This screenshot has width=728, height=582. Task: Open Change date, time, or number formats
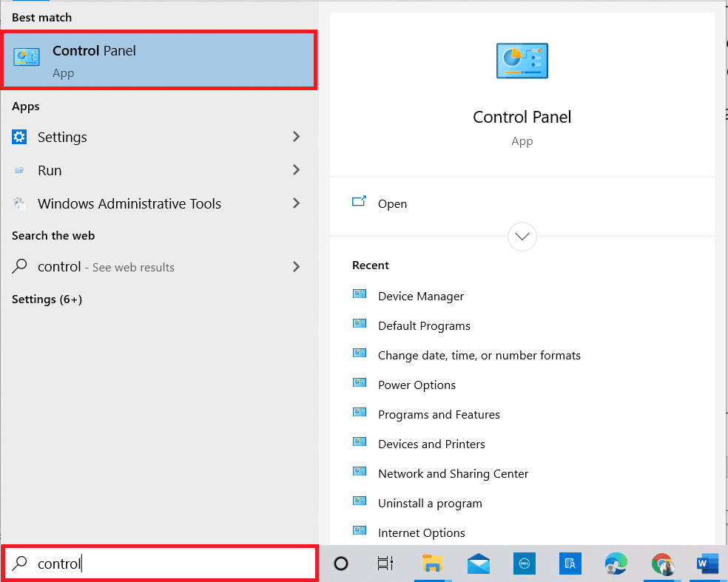point(479,356)
